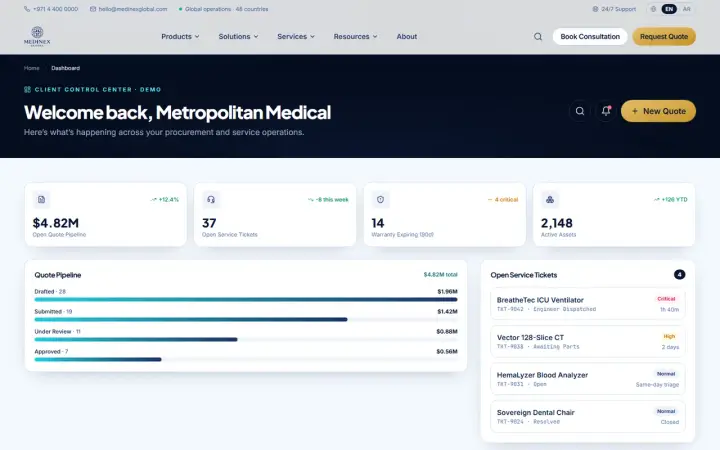This screenshot has height=450, width=720.
Task: Create a New Quote
Action: click(658, 111)
